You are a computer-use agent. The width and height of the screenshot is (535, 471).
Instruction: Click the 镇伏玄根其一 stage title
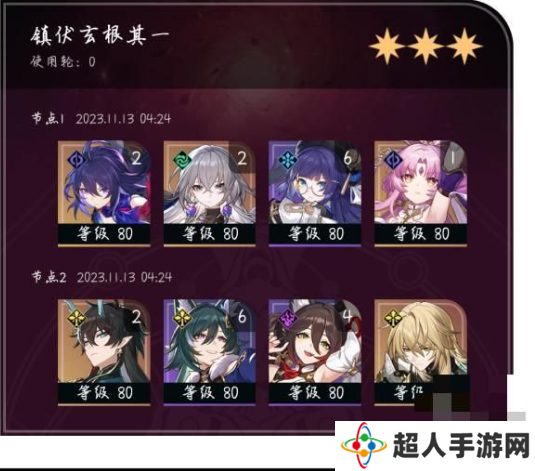pos(100,35)
